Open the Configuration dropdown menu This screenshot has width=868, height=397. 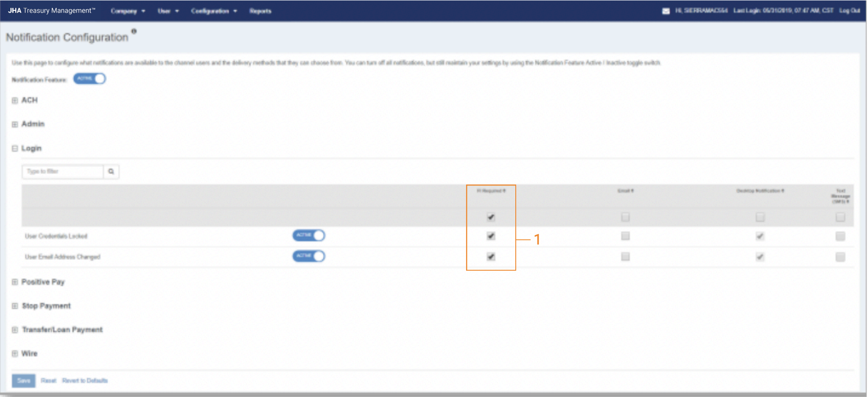click(x=214, y=11)
